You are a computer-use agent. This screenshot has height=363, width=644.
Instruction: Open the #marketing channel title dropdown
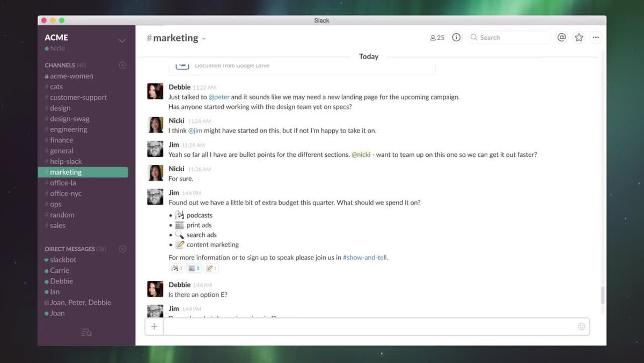176,38
